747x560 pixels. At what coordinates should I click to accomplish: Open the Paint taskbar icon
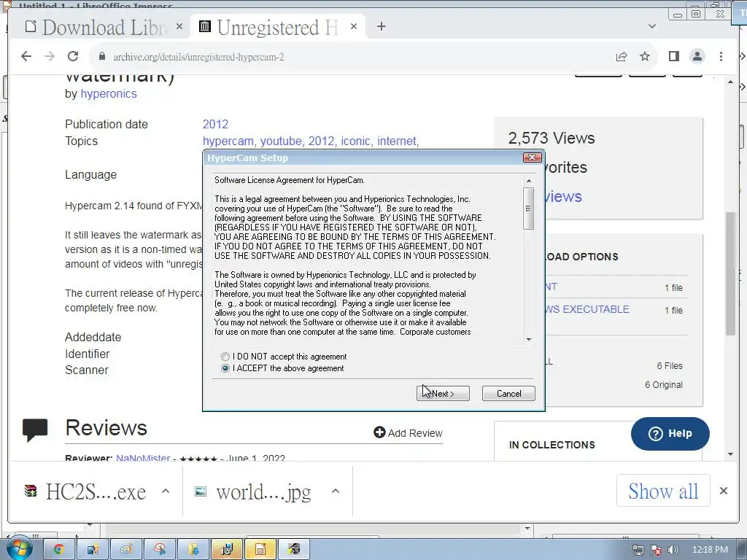(125, 550)
